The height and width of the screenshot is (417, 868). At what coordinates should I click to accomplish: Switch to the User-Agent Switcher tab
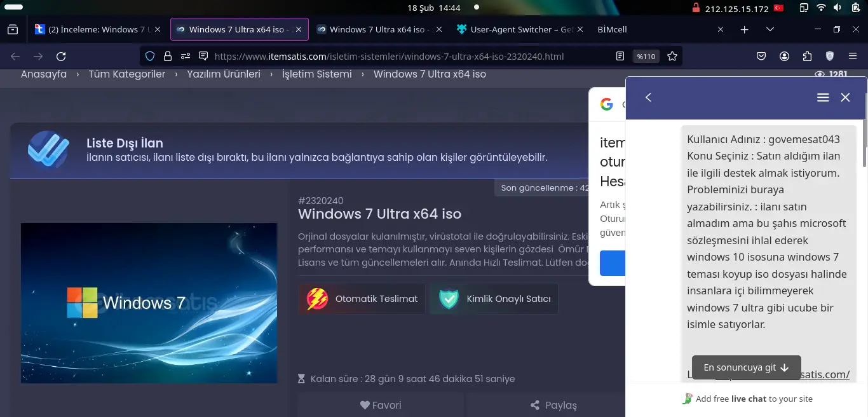tap(515, 29)
